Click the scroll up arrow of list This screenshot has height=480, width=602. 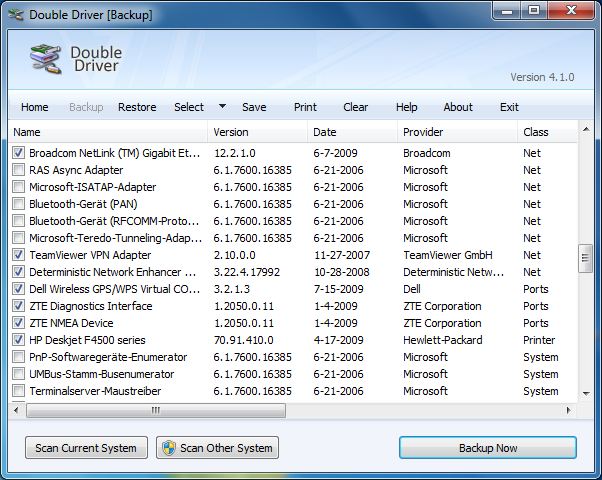pos(586,129)
